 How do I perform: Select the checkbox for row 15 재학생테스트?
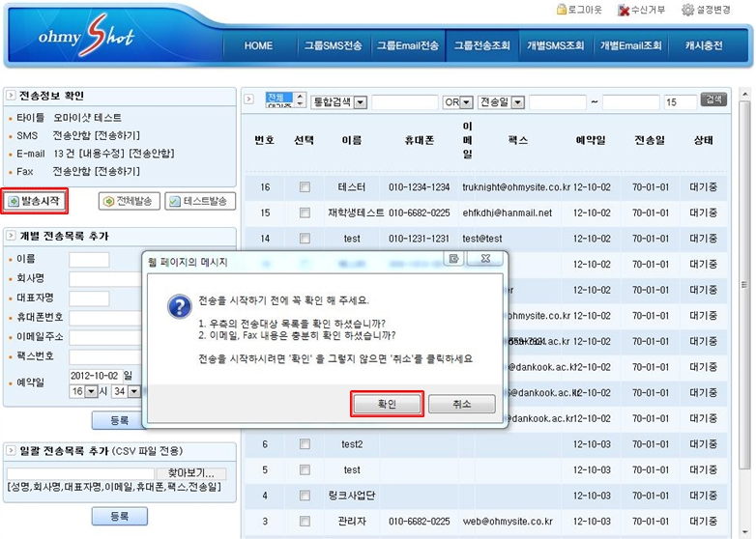pyautogui.click(x=305, y=213)
